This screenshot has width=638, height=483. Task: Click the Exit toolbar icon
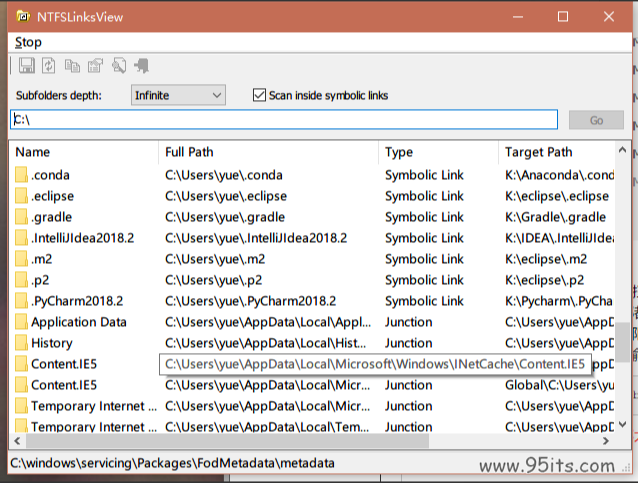142,66
